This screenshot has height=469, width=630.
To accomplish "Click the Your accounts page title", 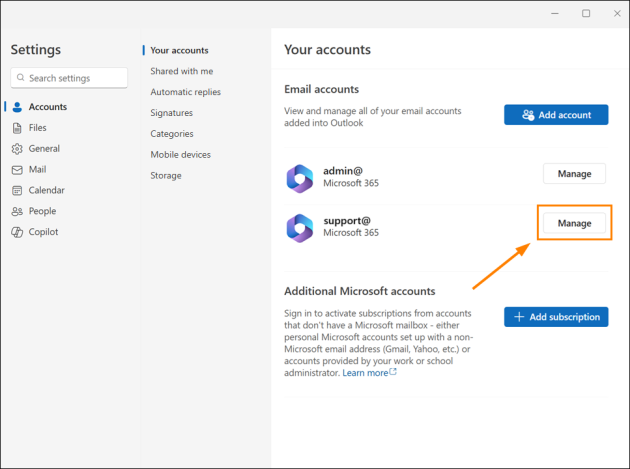I will pos(327,49).
